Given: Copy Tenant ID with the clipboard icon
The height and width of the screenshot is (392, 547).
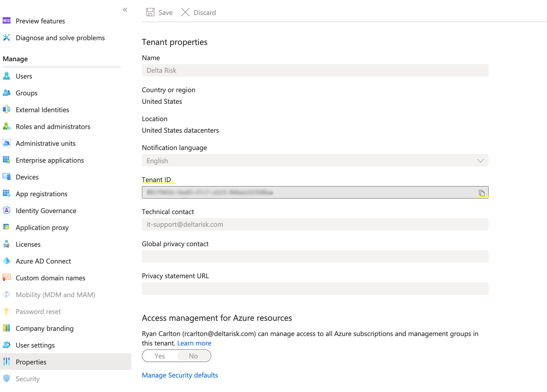Looking at the screenshot, I should pyautogui.click(x=482, y=193).
